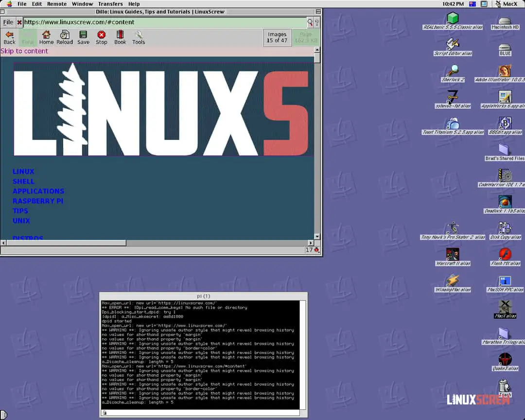Collapse Dillo window with the title bar windowshade box

[x=318, y=12]
